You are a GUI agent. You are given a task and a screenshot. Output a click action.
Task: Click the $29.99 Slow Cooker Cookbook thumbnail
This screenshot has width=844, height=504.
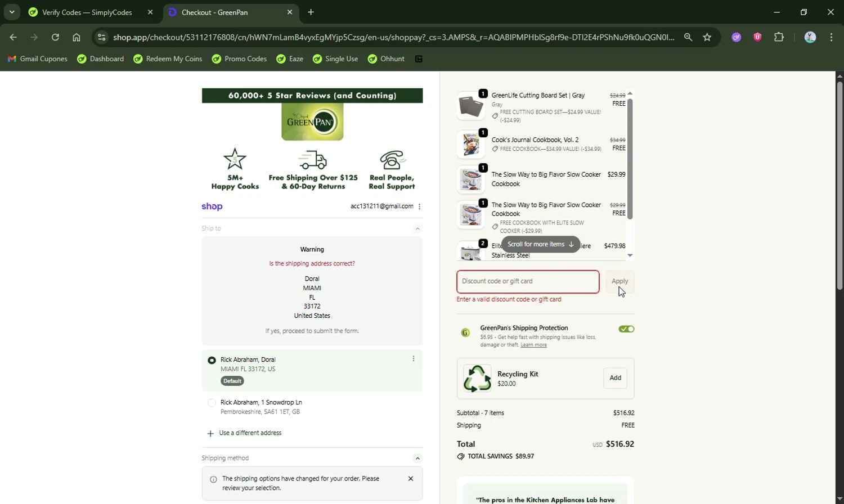(471, 179)
